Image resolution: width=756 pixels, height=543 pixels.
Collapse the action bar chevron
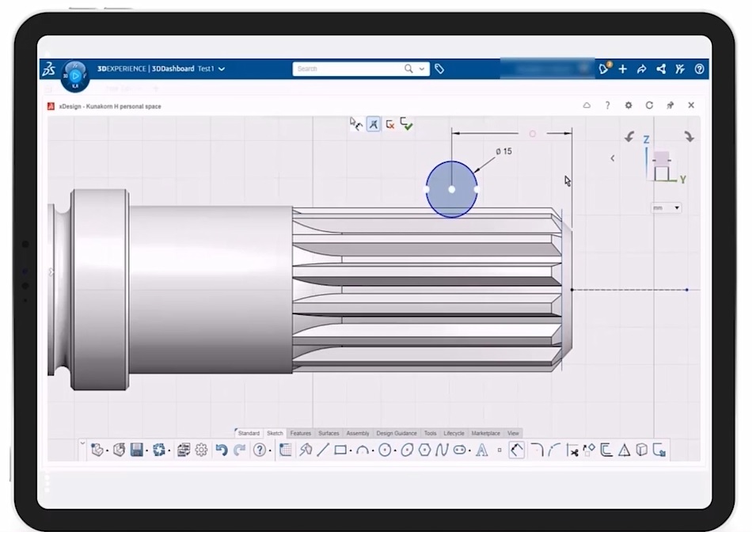(82, 443)
